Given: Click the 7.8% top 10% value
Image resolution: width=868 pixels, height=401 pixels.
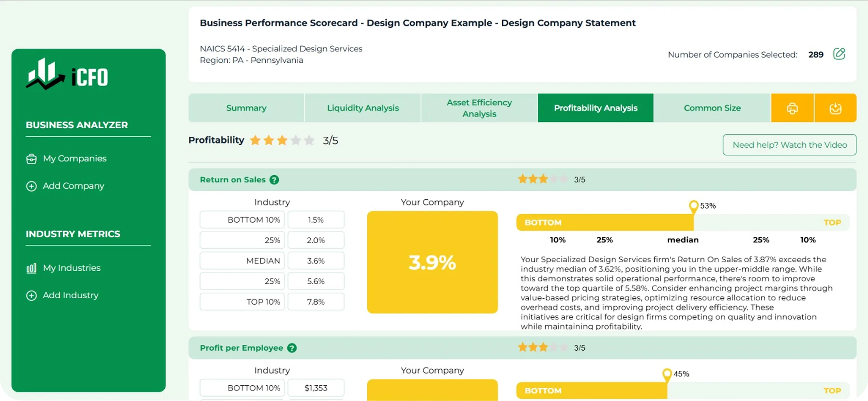Looking at the screenshot, I should coord(316,302).
